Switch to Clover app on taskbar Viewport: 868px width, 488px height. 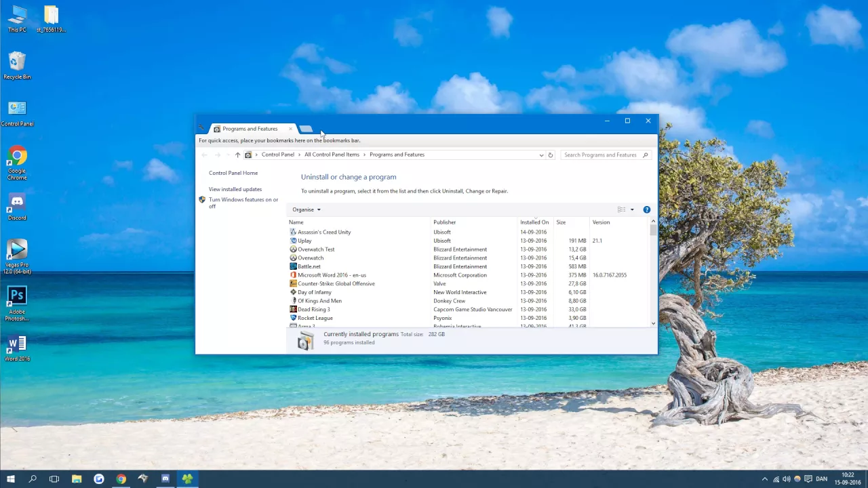tap(187, 479)
